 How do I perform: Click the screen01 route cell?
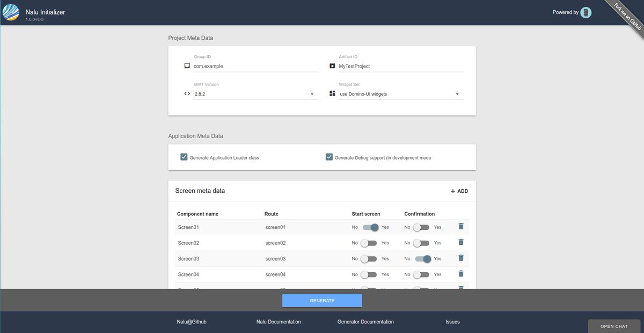coord(275,227)
